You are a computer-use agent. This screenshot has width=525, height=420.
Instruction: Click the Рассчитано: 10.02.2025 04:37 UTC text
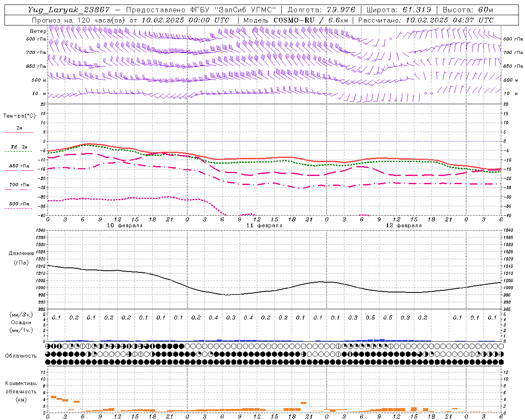click(426, 20)
